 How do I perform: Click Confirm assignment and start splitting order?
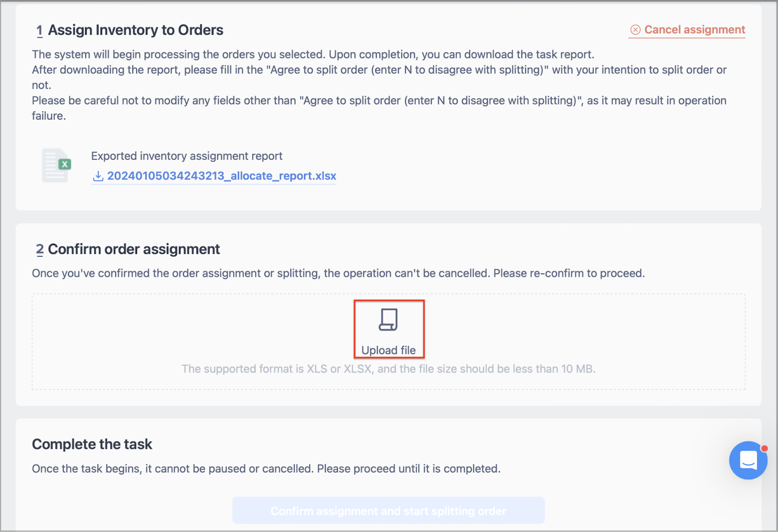(x=389, y=511)
